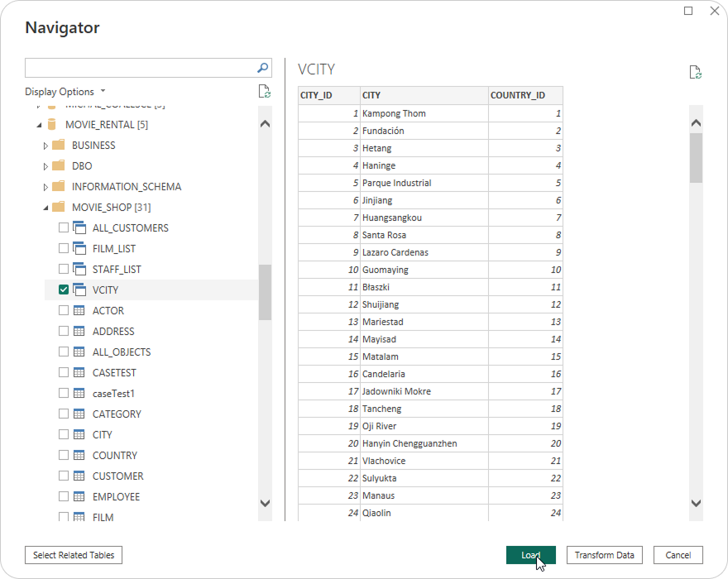Check the ALL_CUSTOMERS checkbox

click(x=64, y=228)
